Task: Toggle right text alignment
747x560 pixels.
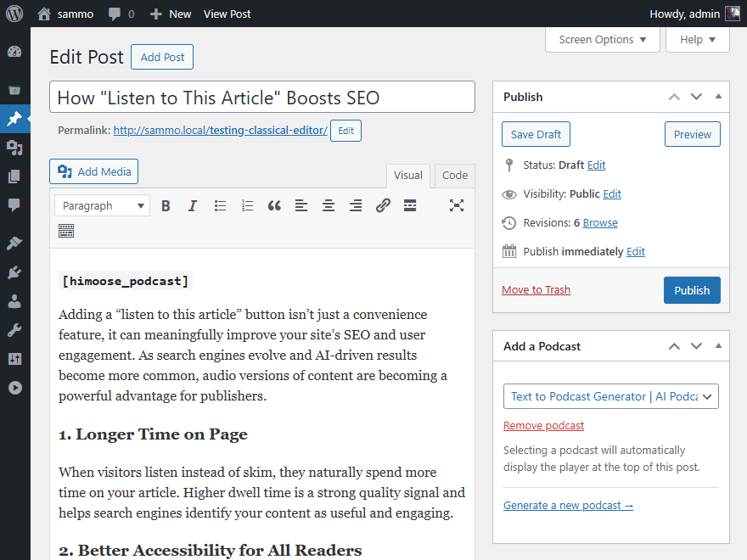Action: click(x=356, y=205)
